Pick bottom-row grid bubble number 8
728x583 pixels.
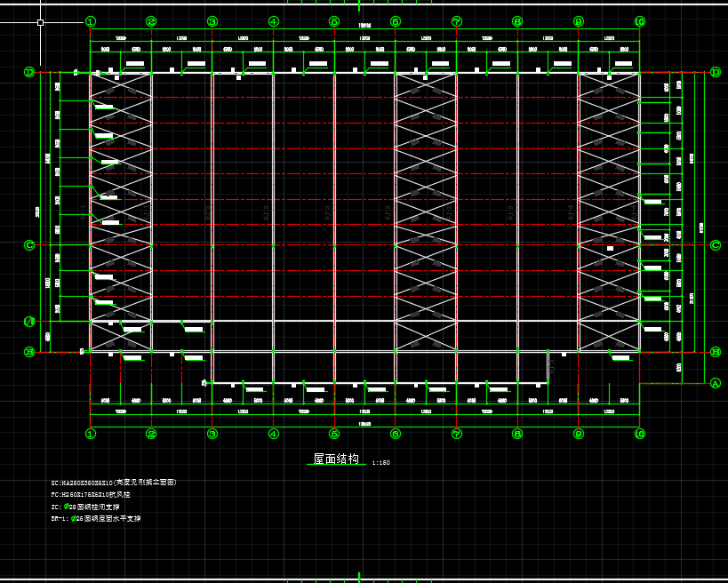[517, 434]
